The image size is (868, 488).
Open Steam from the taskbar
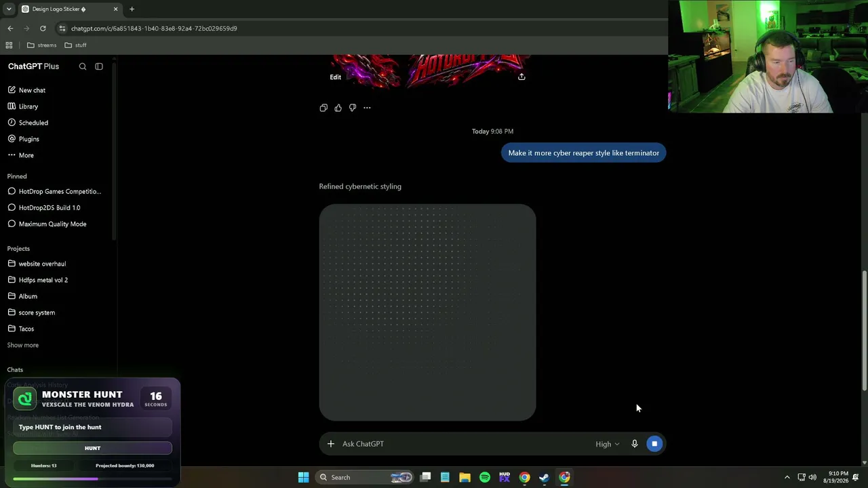(544, 477)
